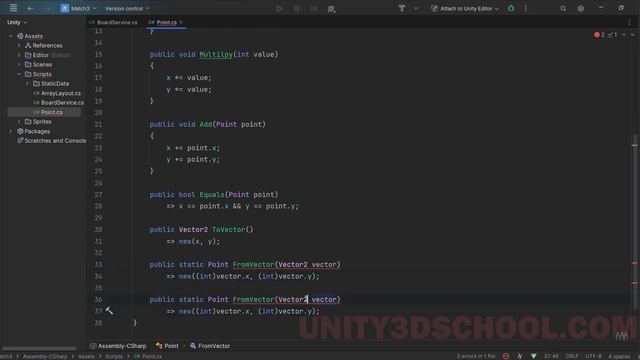Screen dimensions: 640x360
Task: Click the Scenes folder label
Action: pyautogui.click(x=42, y=64)
